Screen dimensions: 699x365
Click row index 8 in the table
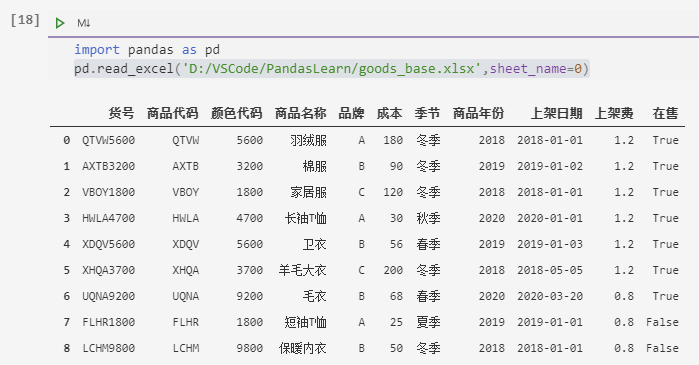66,348
